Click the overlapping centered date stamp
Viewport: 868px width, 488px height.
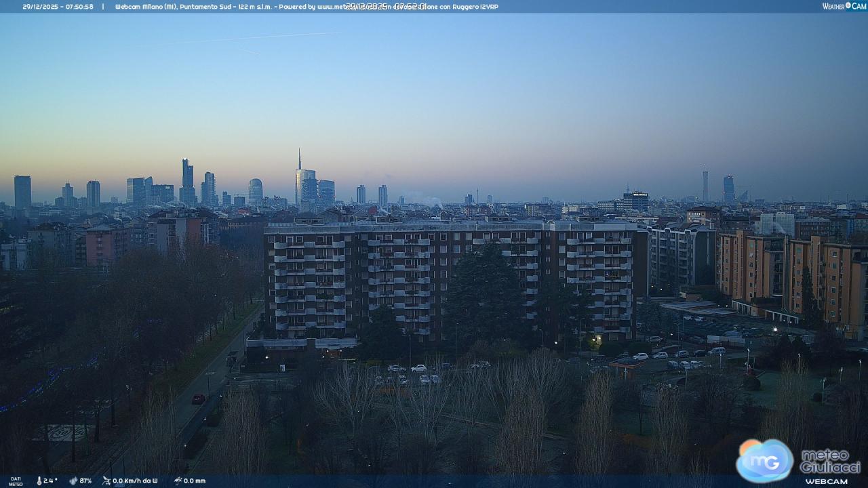[x=386, y=6]
